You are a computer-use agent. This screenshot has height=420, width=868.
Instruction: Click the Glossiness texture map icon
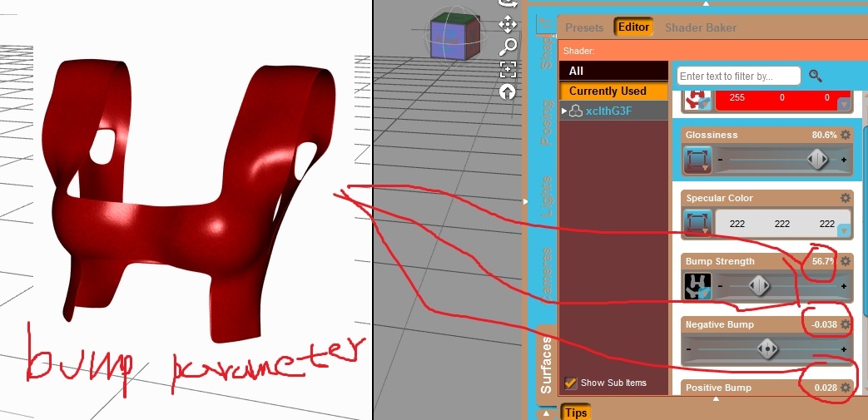[697, 160]
